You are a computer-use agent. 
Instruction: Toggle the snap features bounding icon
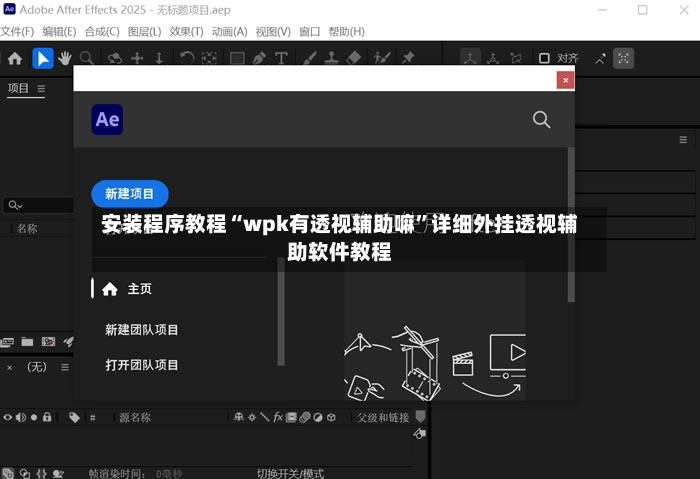(x=624, y=58)
